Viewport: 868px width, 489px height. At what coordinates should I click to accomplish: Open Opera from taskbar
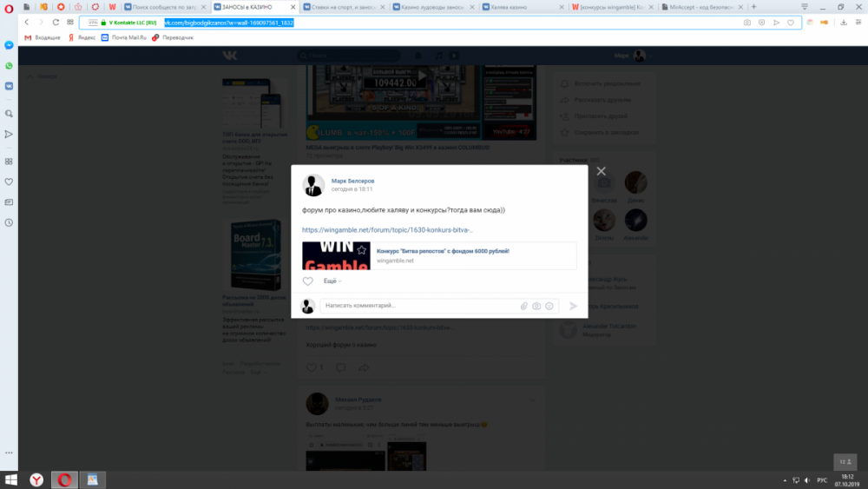click(64, 479)
